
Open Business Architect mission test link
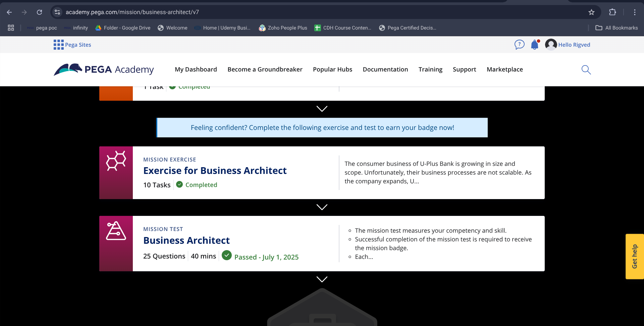tap(186, 240)
